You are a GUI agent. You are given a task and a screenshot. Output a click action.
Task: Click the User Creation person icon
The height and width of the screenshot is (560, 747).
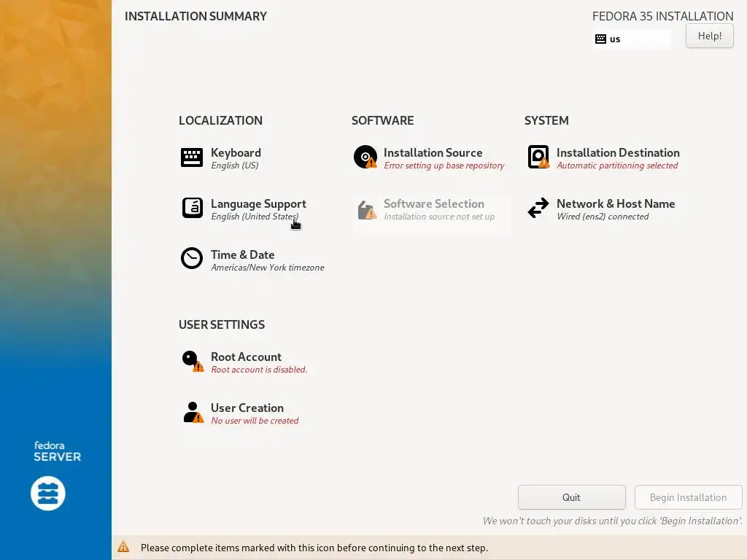click(x=193, y=413)
